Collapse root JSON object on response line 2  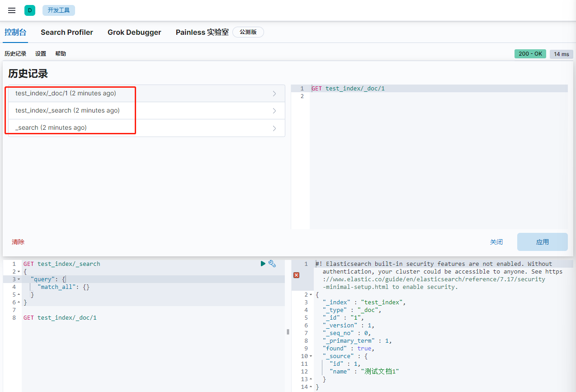(x=311, y=295)
